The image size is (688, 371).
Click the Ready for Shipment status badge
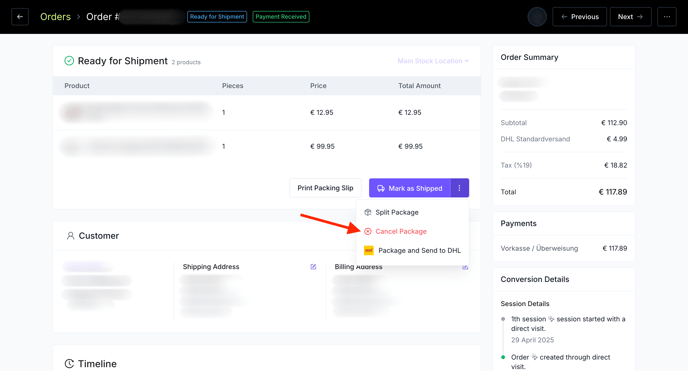click(217, 17)
